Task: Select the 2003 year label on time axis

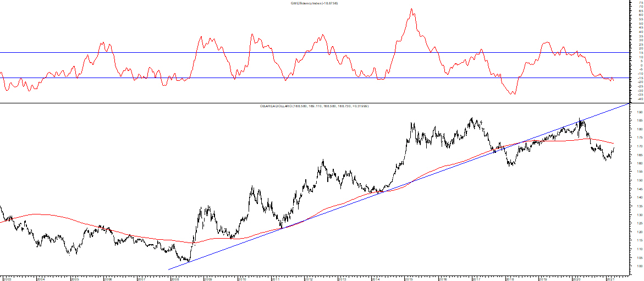Action: [x=7, y=279]
